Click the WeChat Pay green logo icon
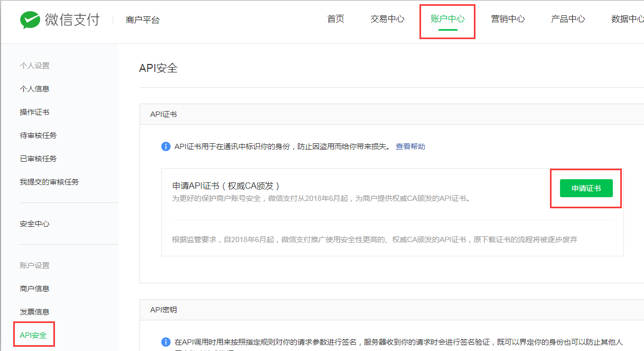The image size is (644, 351). (30, 20)
